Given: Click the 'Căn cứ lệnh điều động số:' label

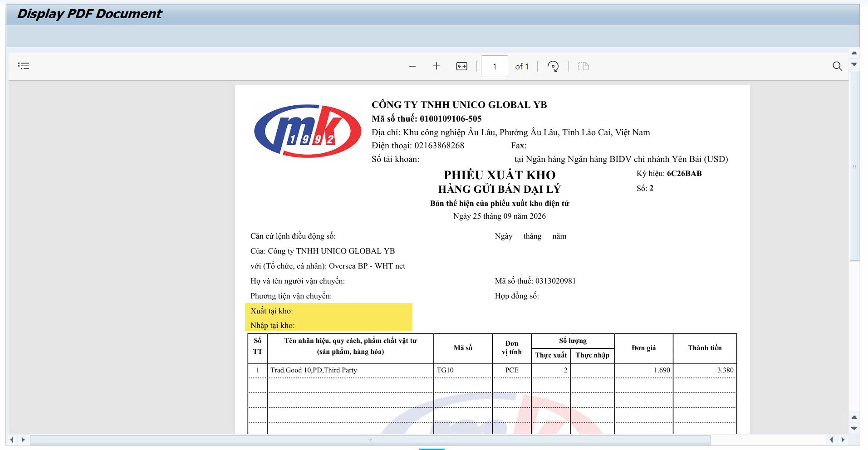Looking at the screenshot, I should click(x=293, y=236).
